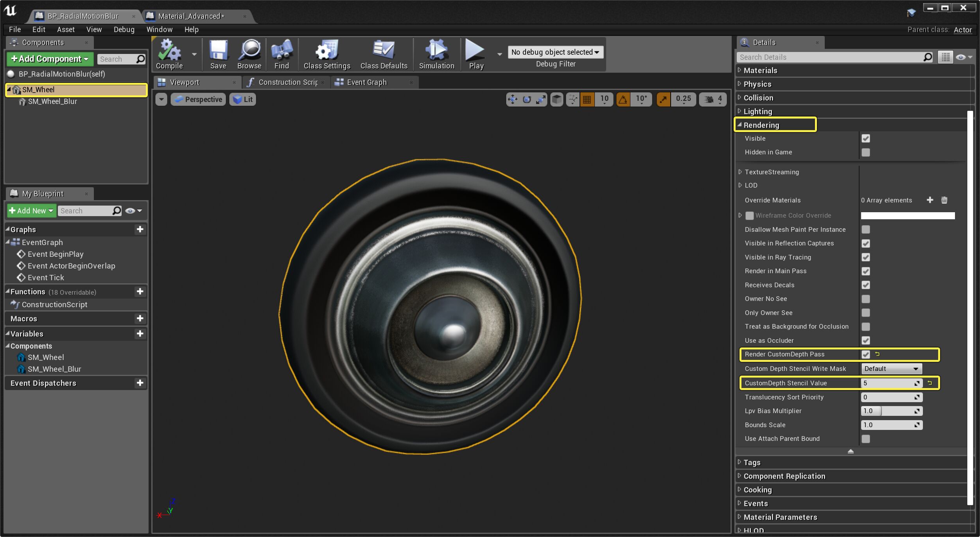The height and width of the screenshot is (537, 980).
Task: Click the Add Component button
Action: 50,59
